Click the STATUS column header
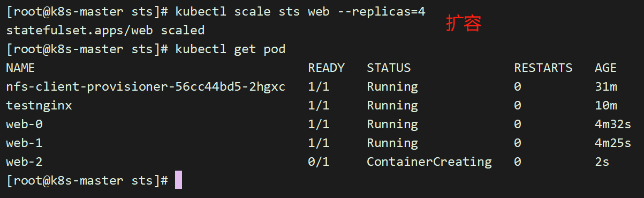 (389, 68)
